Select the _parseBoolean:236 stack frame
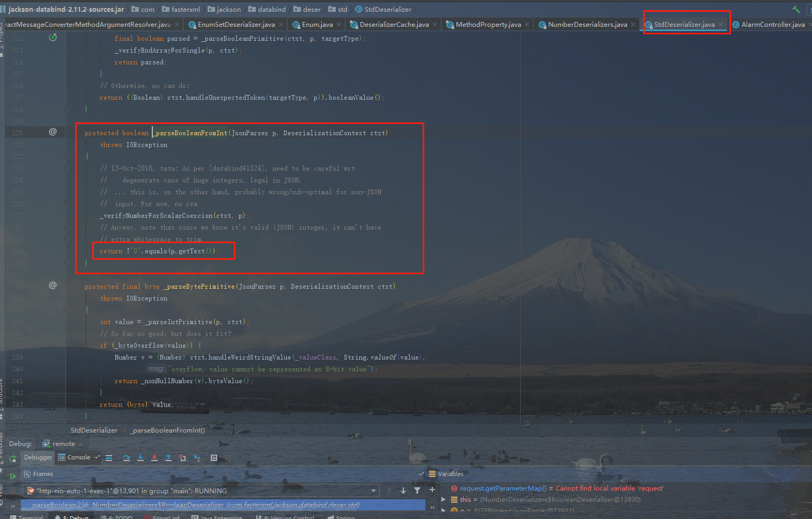Screen dimensions: 812x519 [223, 505]
